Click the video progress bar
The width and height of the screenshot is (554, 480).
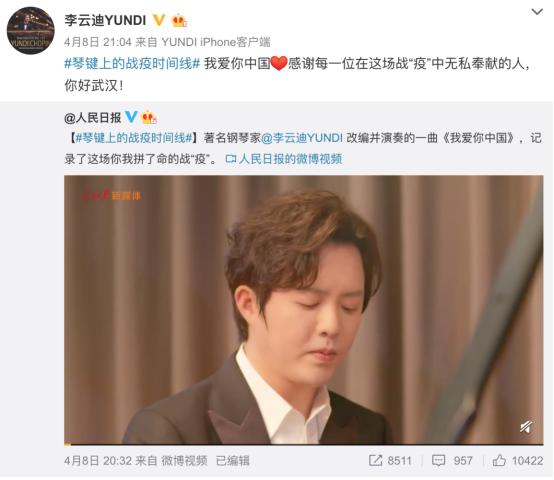point(303,444)
